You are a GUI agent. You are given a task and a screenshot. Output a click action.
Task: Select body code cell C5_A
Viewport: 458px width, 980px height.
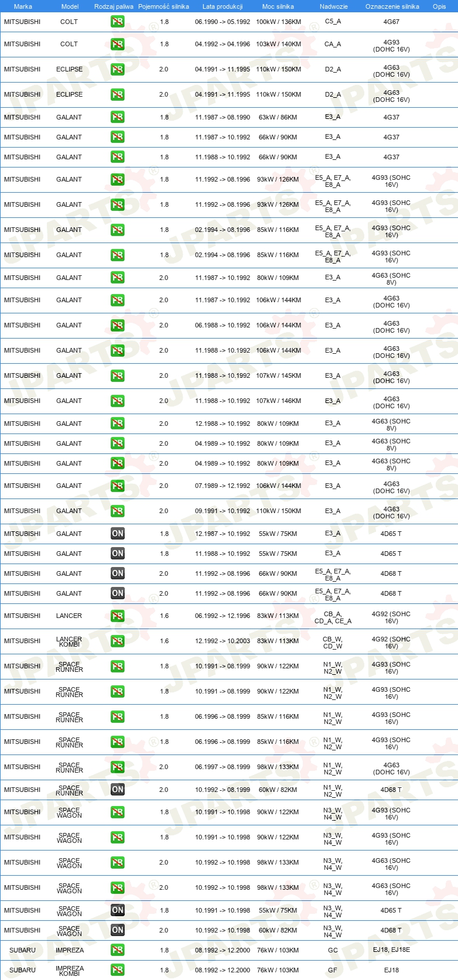pos(333,22)
